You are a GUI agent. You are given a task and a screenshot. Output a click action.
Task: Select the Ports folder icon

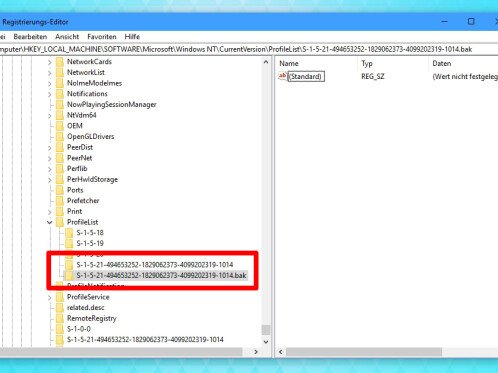(60, 190)
